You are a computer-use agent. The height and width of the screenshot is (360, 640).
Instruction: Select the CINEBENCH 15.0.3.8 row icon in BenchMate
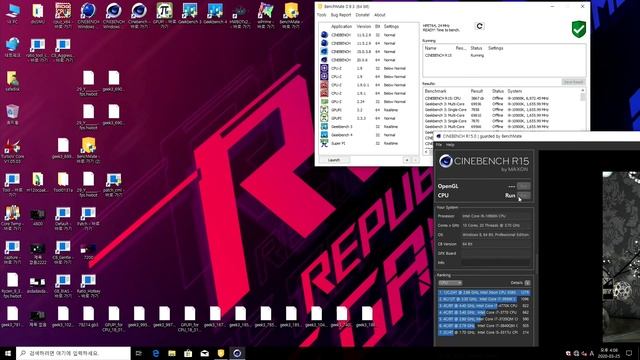click(x=324, y=51)
